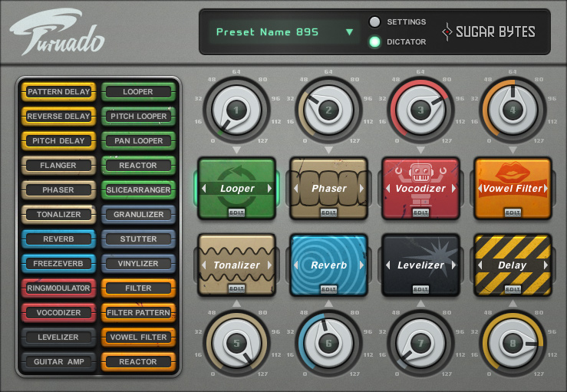Click knob 5 below Tonalizer
Viewport: 567px width, 392px height.
[236, 343]
